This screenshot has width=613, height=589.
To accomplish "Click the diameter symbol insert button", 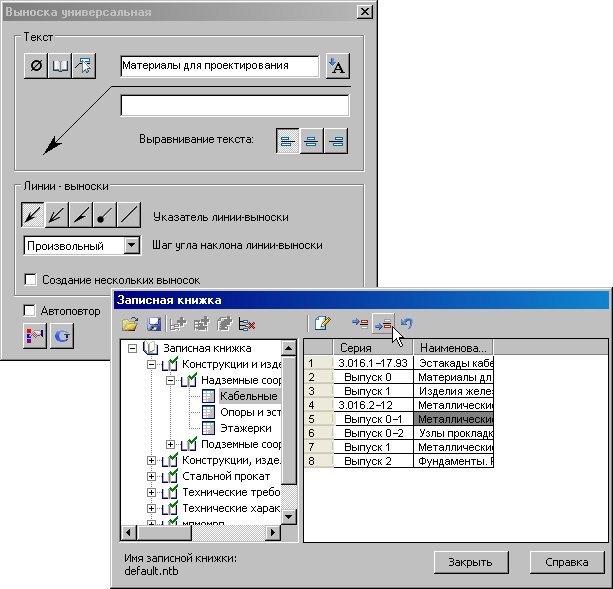I will (x=36, y=67).
